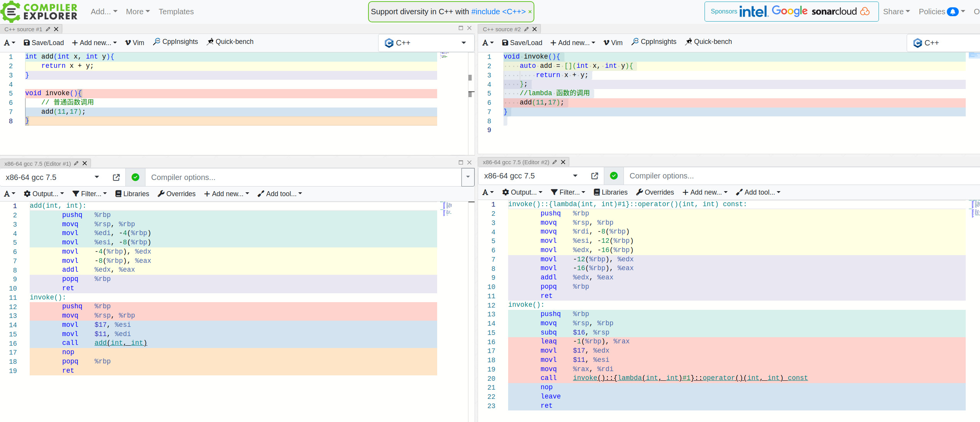Expand the Filter menu in the left compiler

[x=90, y=194]
